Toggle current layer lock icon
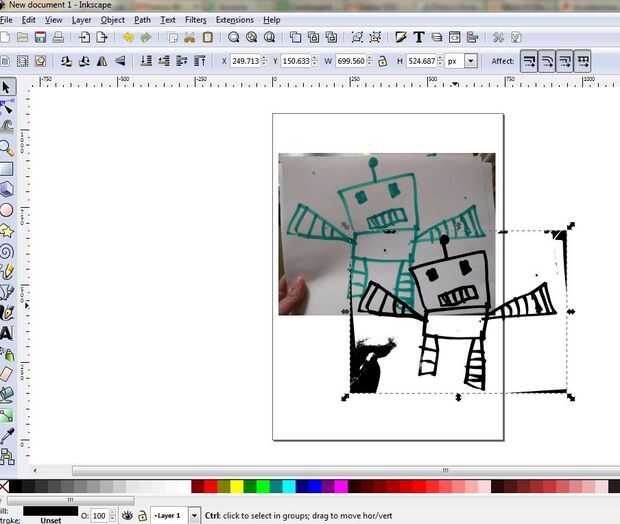The image size is (620, 524). [x=142, y=515]
